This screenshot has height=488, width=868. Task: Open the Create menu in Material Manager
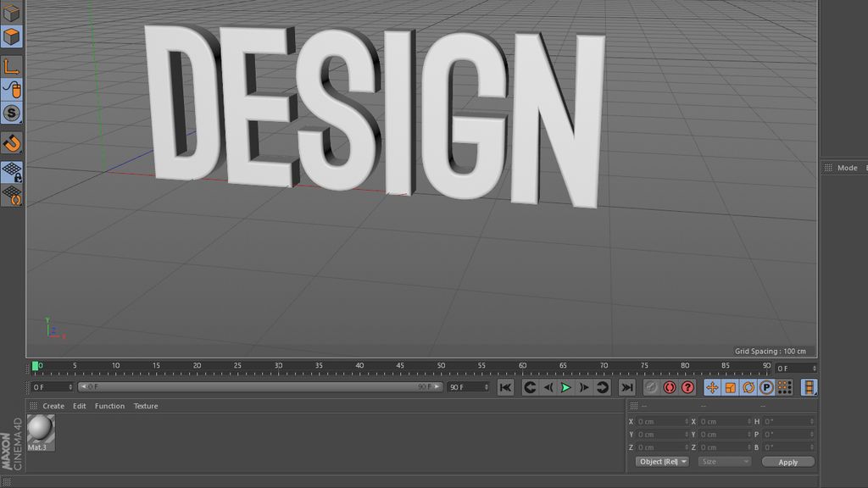tap(53, 406)
